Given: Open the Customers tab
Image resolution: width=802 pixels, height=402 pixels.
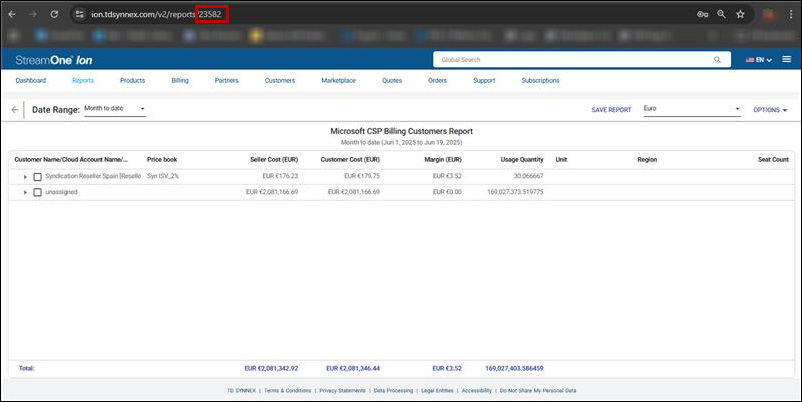Looking at the screenshot, I should (280, 80).
